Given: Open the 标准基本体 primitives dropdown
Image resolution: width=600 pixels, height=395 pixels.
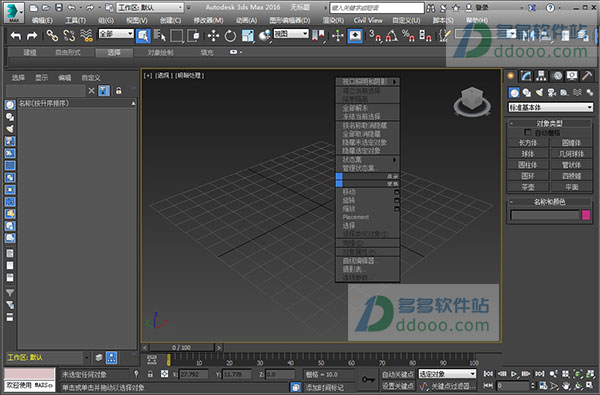Looking at the screenshot, I should 551,108.
